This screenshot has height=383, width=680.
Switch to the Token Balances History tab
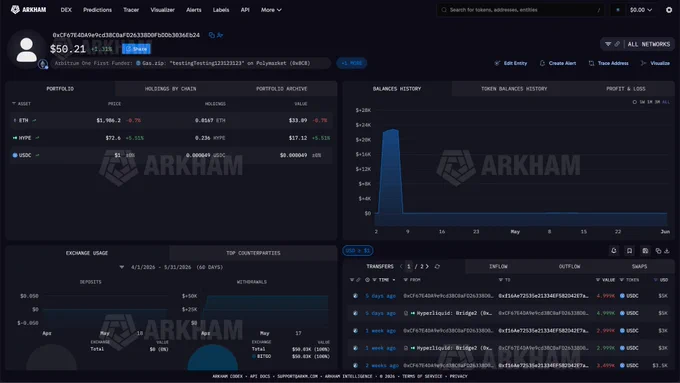click(x=514, y=88)
